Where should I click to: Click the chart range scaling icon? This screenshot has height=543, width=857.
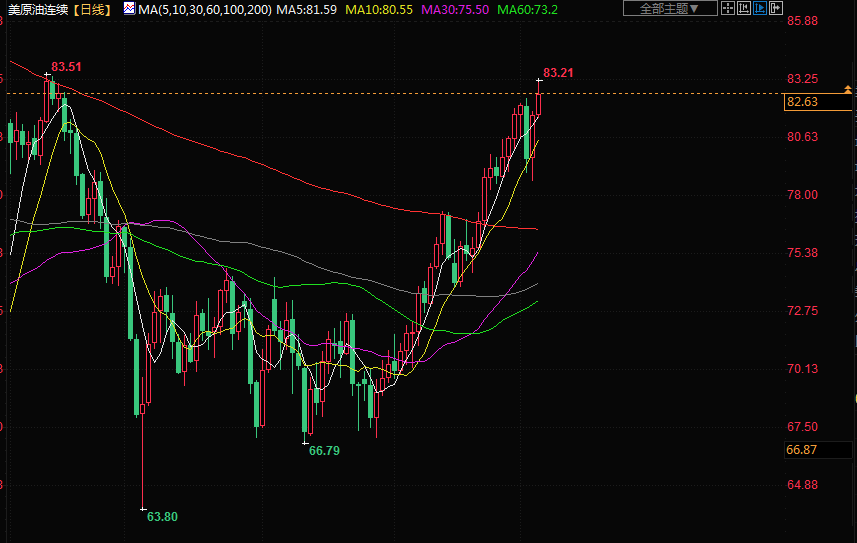pos(744,9)
